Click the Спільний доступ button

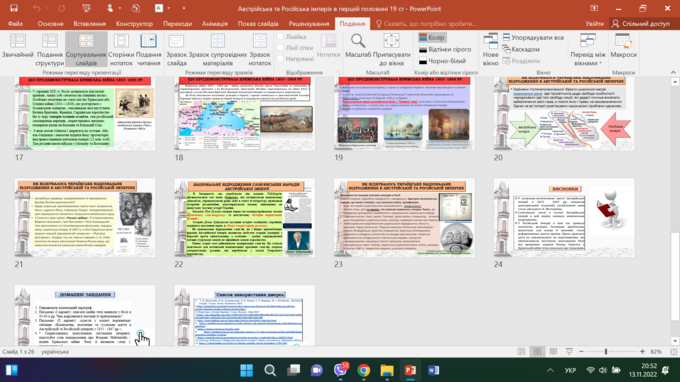[641, 23]
